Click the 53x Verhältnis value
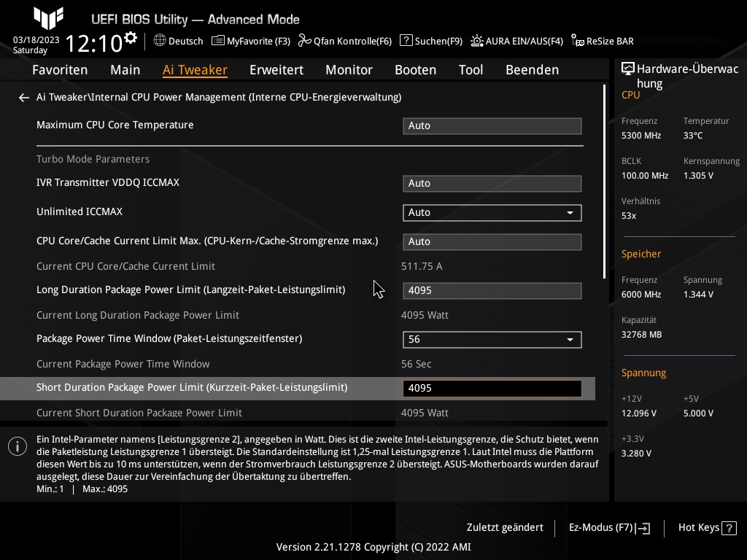Screen dimensions: 747x560 pyautogui.click(x=628, y=216)
